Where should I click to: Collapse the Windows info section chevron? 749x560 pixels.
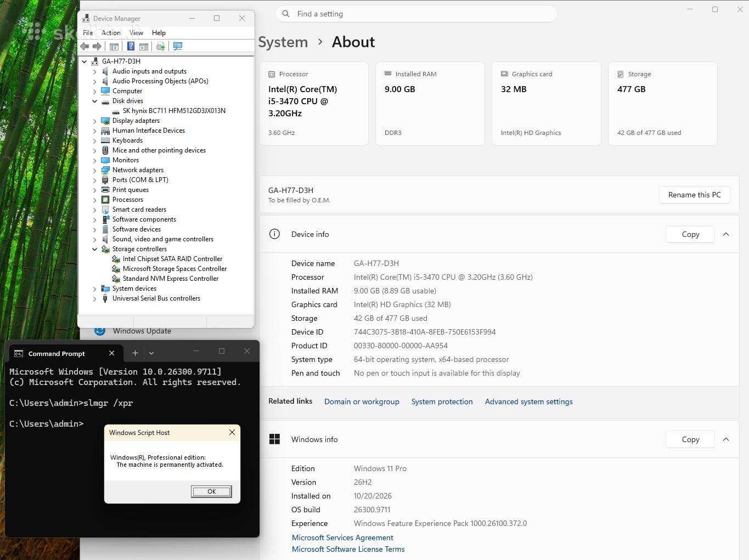tap(726, 439)
